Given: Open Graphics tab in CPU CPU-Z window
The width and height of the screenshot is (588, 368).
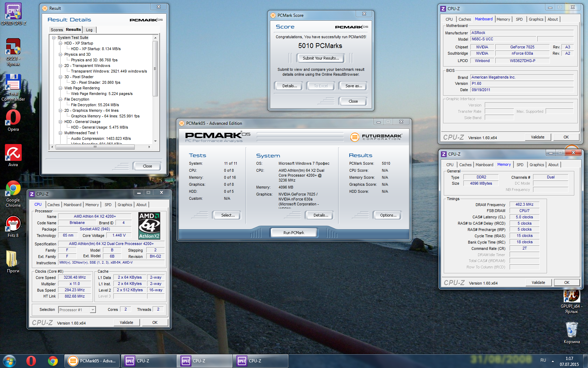Looking at the screenshot, I should (x=125, y=205).
